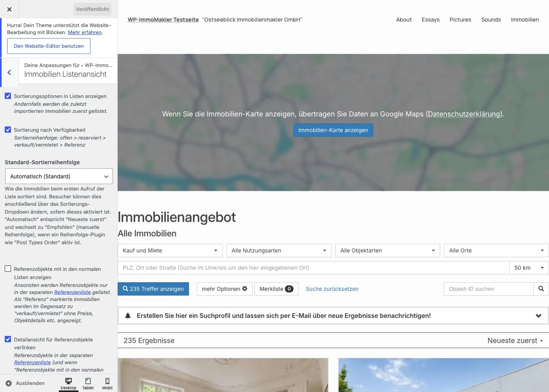Click gear icon on mehr Optionen button
The height and width of the screenshot is (392, 549).
pyautogui.click(x=245, y=289)
